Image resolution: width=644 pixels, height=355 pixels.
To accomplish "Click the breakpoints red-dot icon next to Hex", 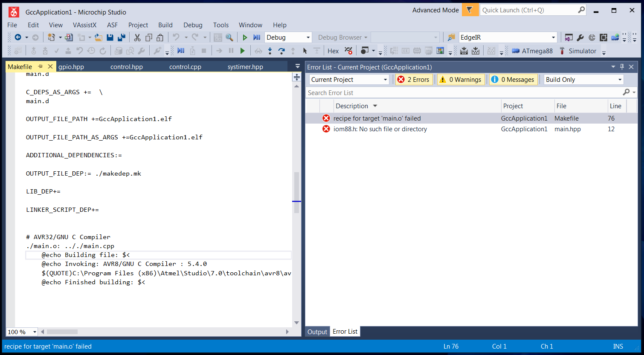I will coord(348,51).
